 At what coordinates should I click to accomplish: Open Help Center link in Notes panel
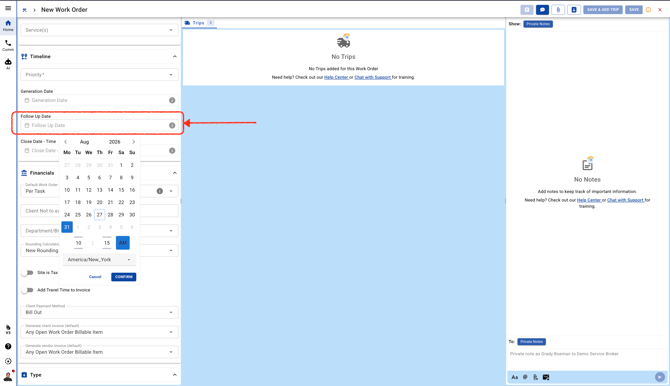589,200
